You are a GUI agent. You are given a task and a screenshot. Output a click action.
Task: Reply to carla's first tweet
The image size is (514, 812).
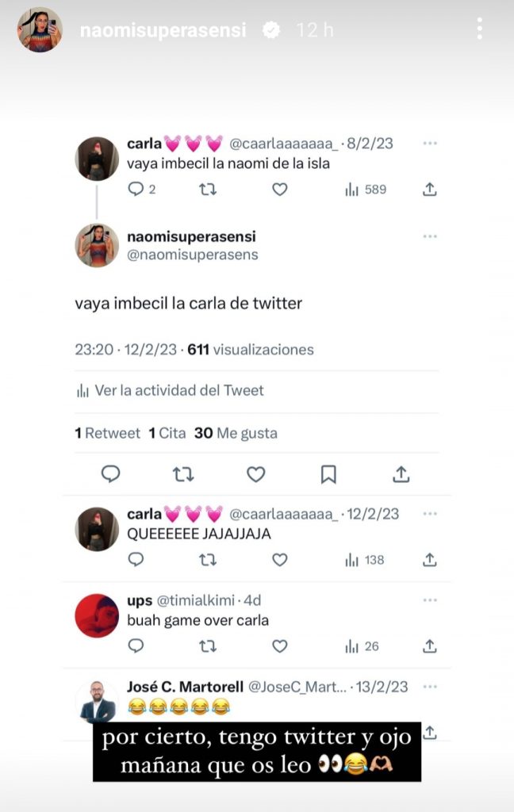point(136,190)
